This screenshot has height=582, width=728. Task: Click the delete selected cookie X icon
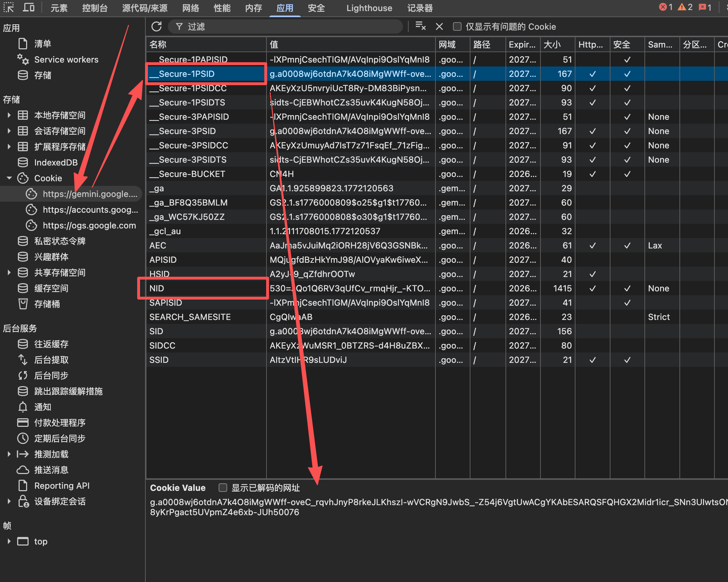tap(439, 26)
